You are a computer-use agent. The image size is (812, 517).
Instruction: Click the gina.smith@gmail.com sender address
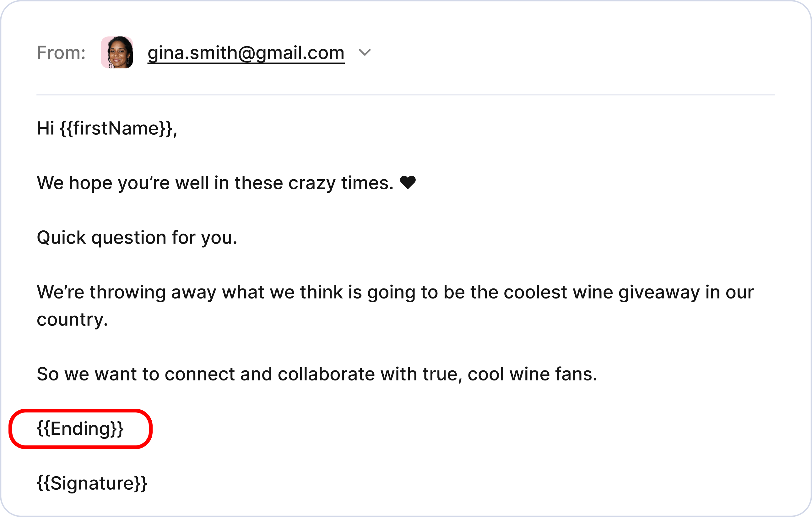pyautogui.click(x=246, y=53)
